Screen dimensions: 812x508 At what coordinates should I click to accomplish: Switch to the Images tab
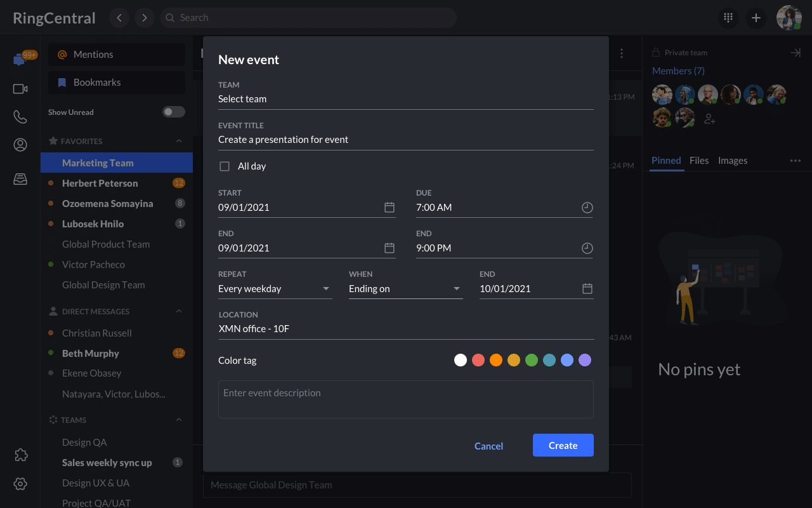coord(733,161)
